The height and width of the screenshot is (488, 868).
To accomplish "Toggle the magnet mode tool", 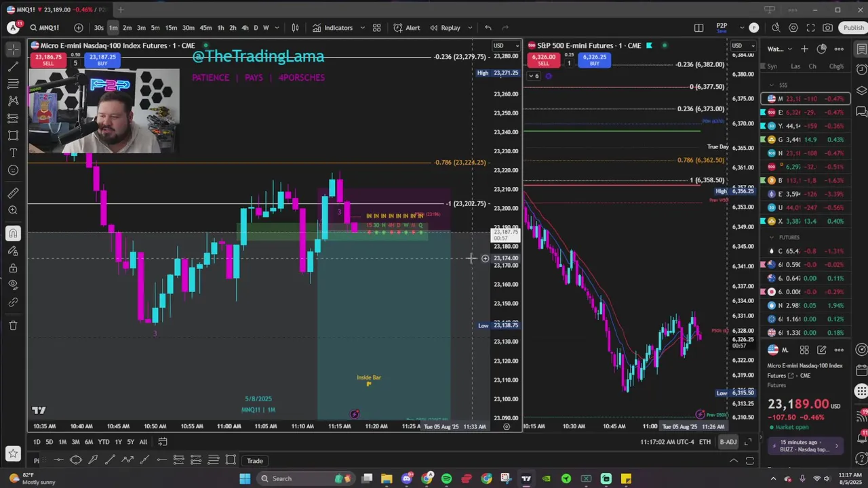I will coord(13,234).
